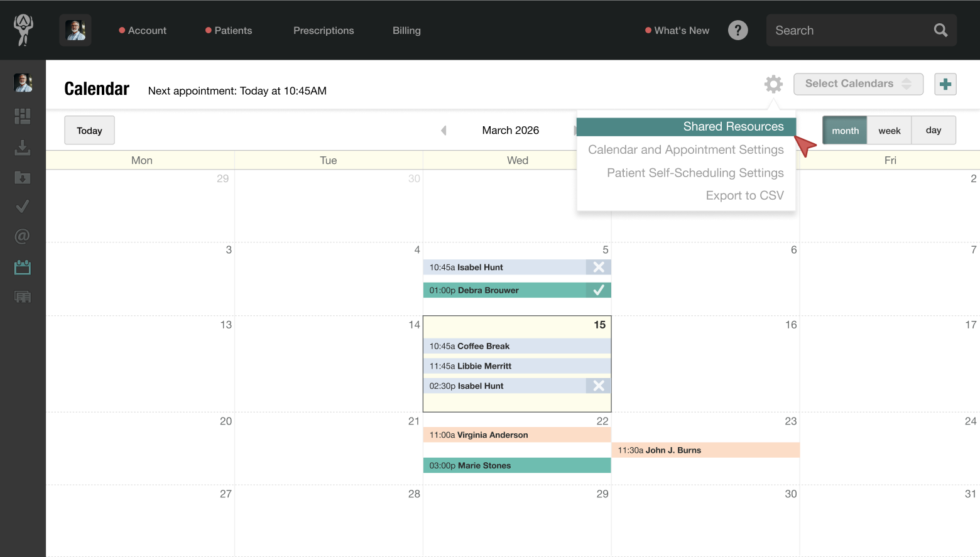This screenshot has height=557, width=980.
Task: Open the dashboard grid icon in sidebar
Action: pyautogui.click(x=23, y=116)
